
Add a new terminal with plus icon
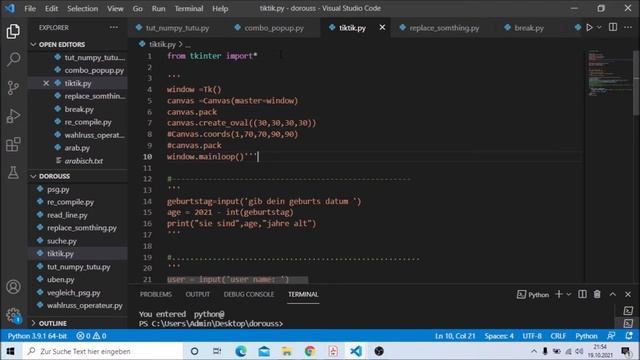[559, 294]
